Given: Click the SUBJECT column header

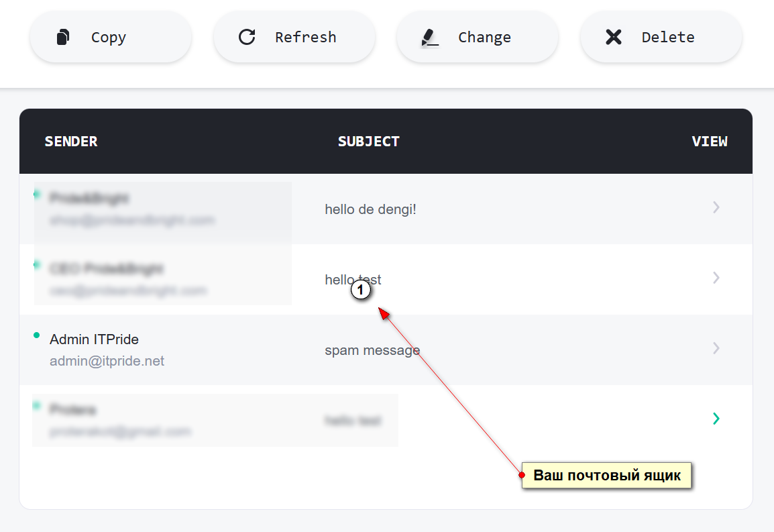Looking at the screenshot, I should 369,142.
